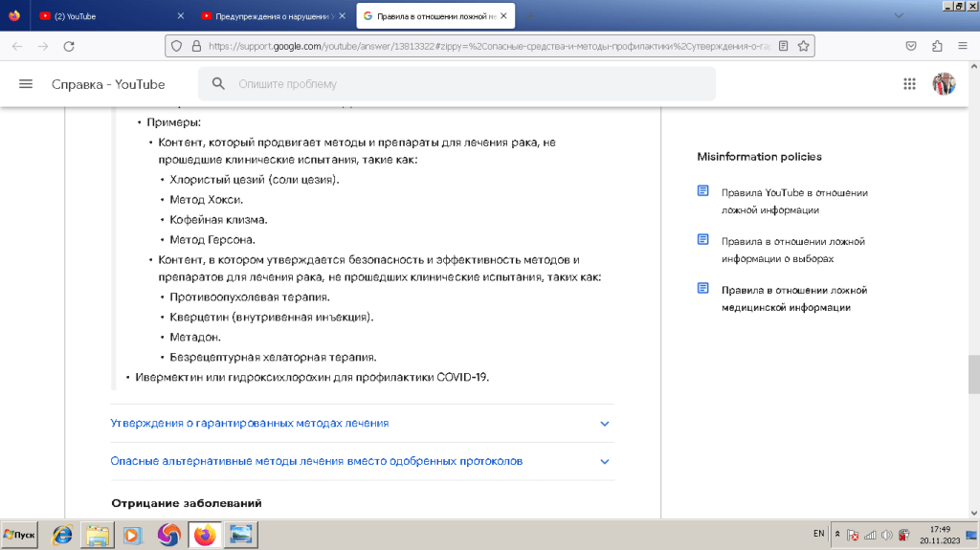980x550 pixels.
Task: Open "Правила YouTube в отношении ложной информации" link
Action: tap(793, 201)
